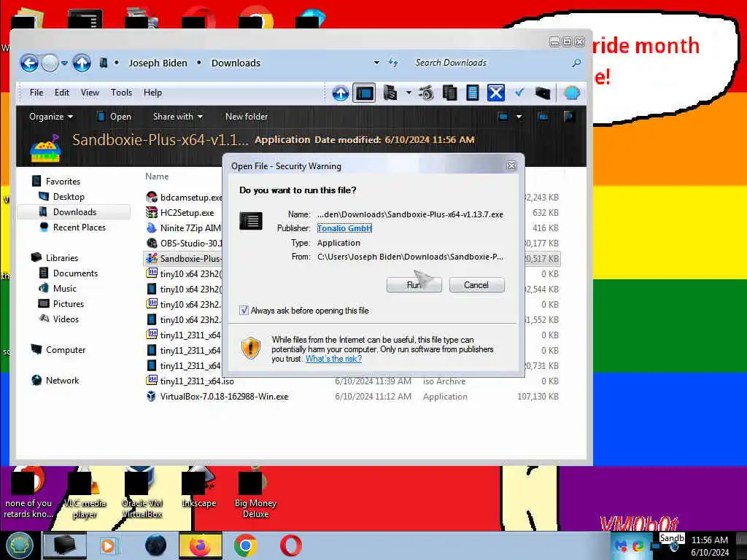Open the Big Money Deluxe desktop shortcut
This screenshot has height=560, width=747.
(255, 494)
